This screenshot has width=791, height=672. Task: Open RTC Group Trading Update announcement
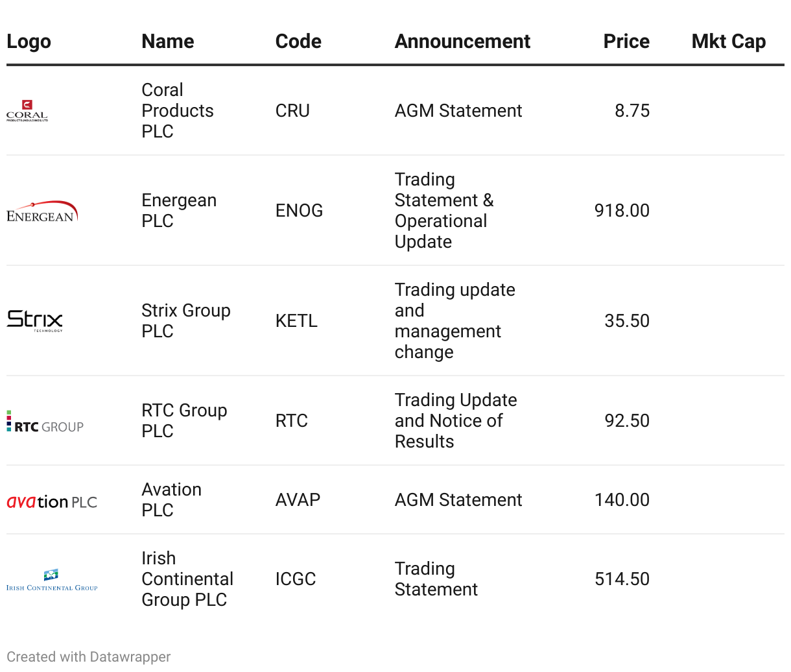click(x=455, y=420)
